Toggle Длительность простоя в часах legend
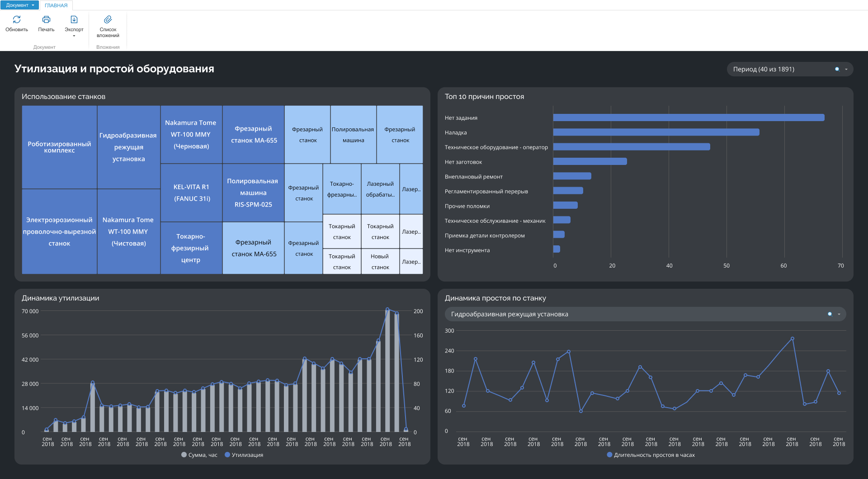 click(651, 455)
